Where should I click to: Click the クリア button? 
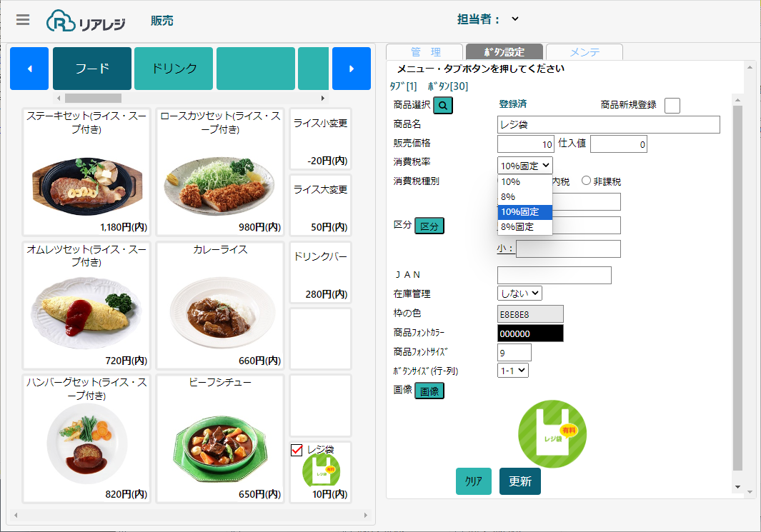[473, 481]
